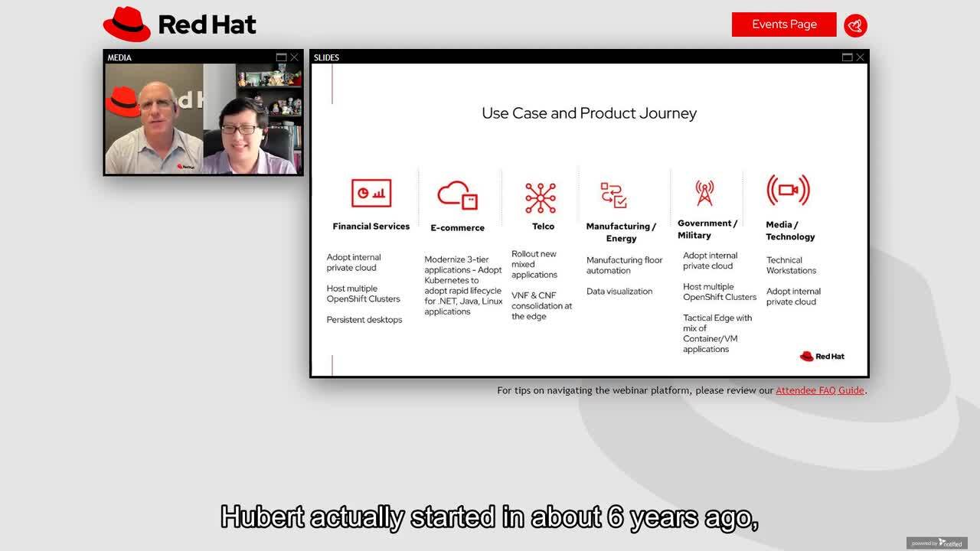
Task: Maximize the SLIDES panel
Action: [x=847, y=57]
